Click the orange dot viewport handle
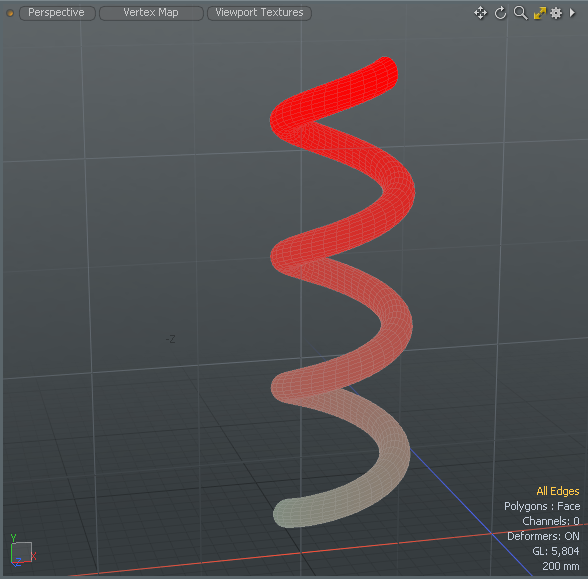Image resolution: width=588 pixels, height=579 pixels. click(x=10, y=14)
